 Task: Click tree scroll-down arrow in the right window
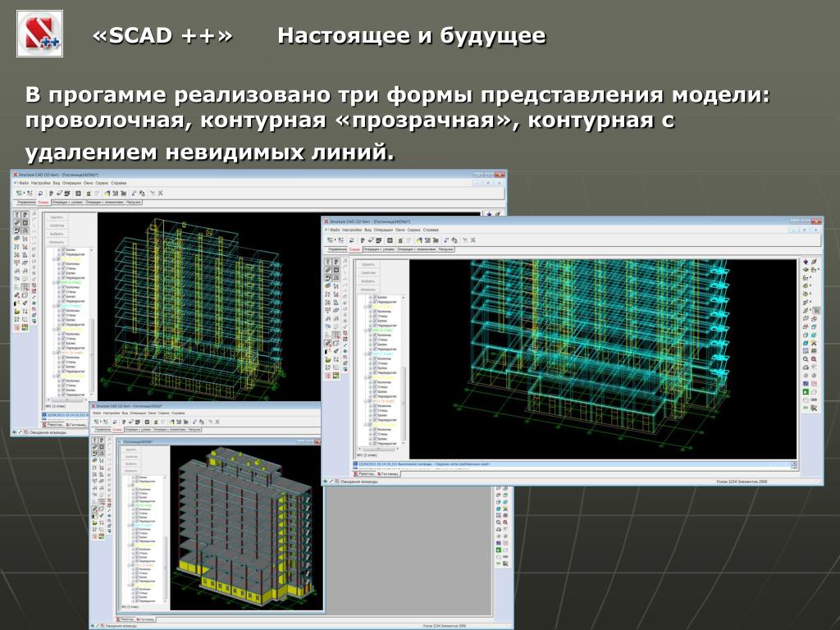[x=404, y=443]
